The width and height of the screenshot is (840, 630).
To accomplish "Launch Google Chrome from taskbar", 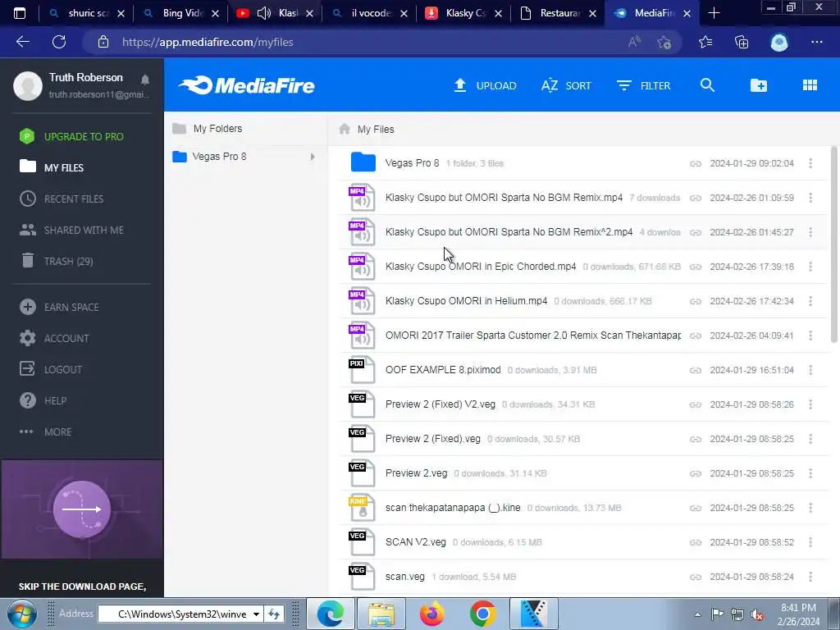I will pyautogui.click(x=482, y=614).
